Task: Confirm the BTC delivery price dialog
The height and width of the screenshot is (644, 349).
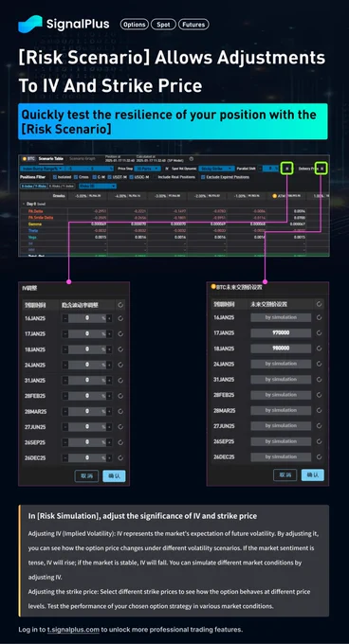Action: point(312,474)
